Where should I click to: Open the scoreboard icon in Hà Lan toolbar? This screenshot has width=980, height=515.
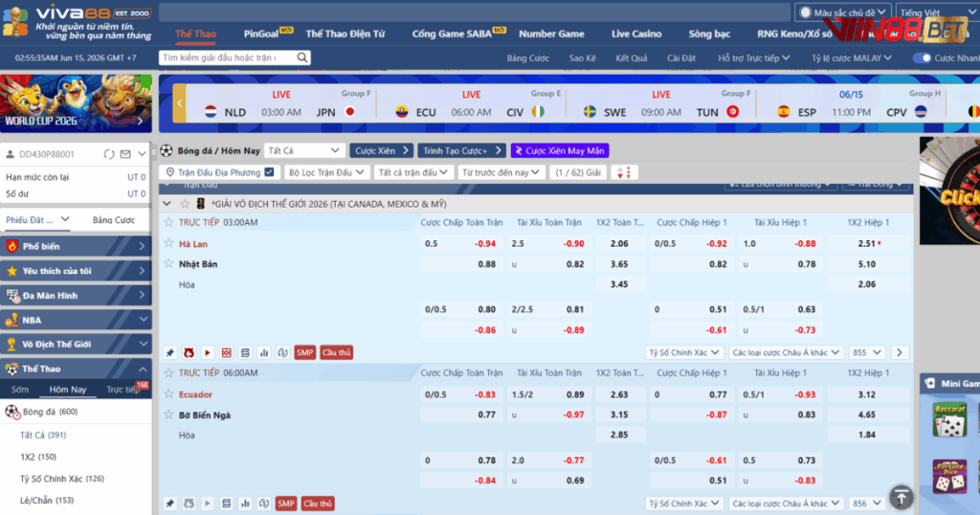coord(245,352)
